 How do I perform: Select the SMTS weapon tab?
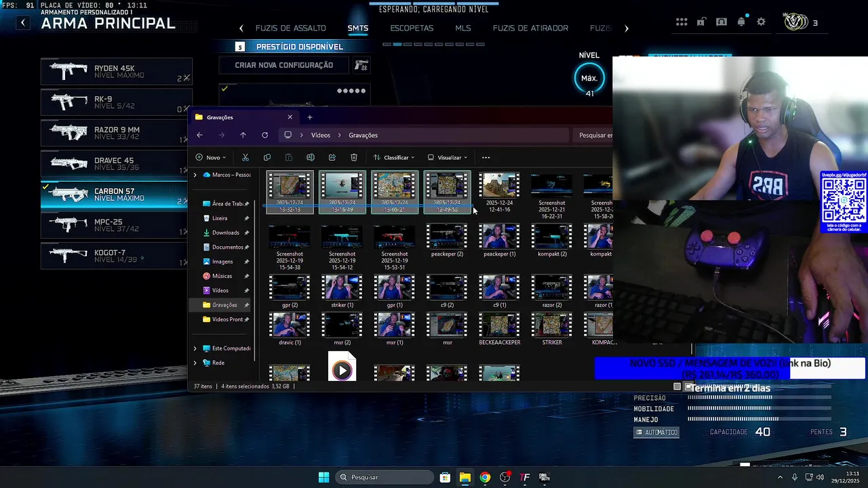[x=358, y=28]
